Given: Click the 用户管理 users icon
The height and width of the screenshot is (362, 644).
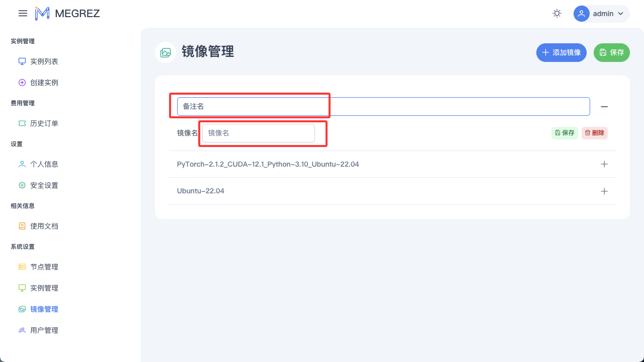Looking at the screenshot, I should point(22,330).
